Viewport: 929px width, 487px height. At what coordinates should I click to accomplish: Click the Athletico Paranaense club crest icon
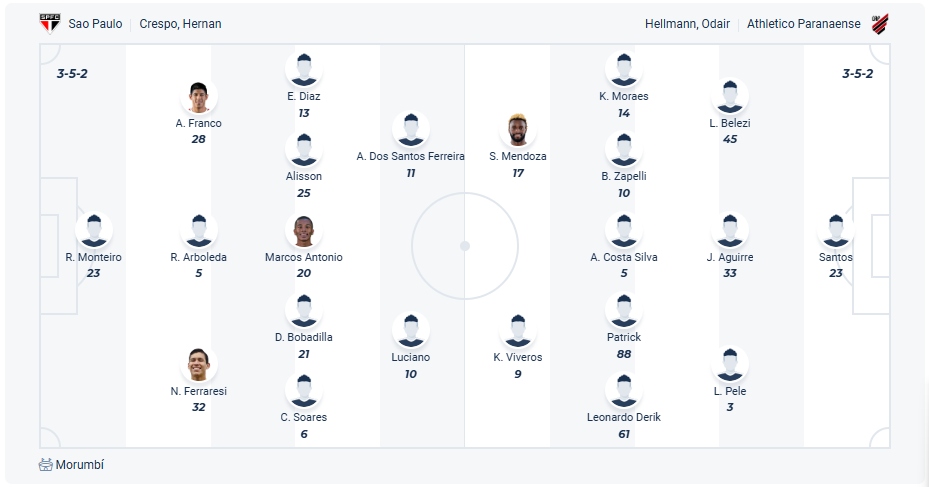point(880,24)
